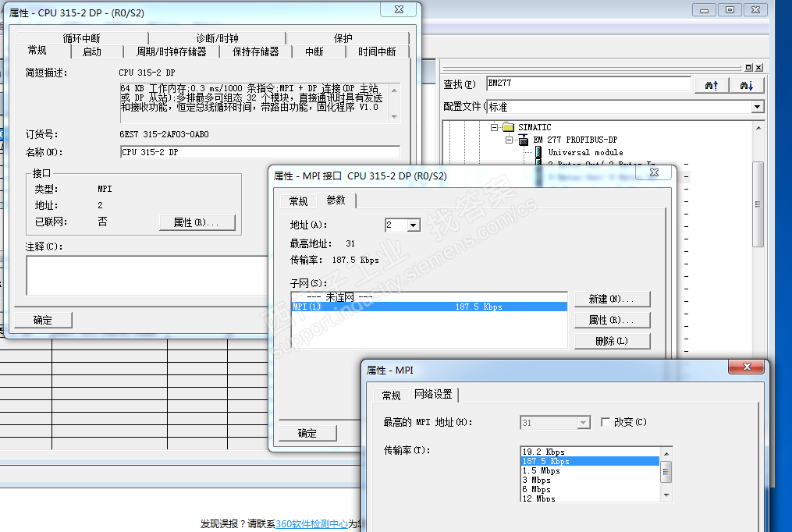Switch to the 启动 tab

coord(92,51)
